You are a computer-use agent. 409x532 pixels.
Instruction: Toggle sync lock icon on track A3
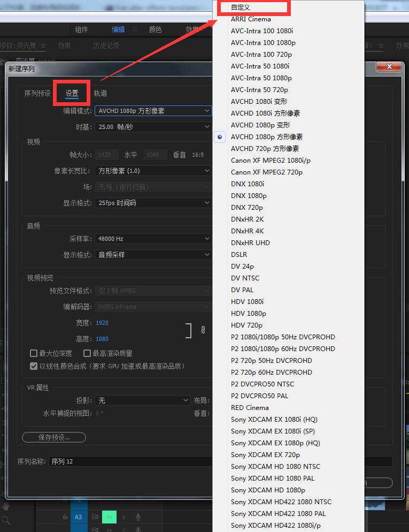[95, 517]
